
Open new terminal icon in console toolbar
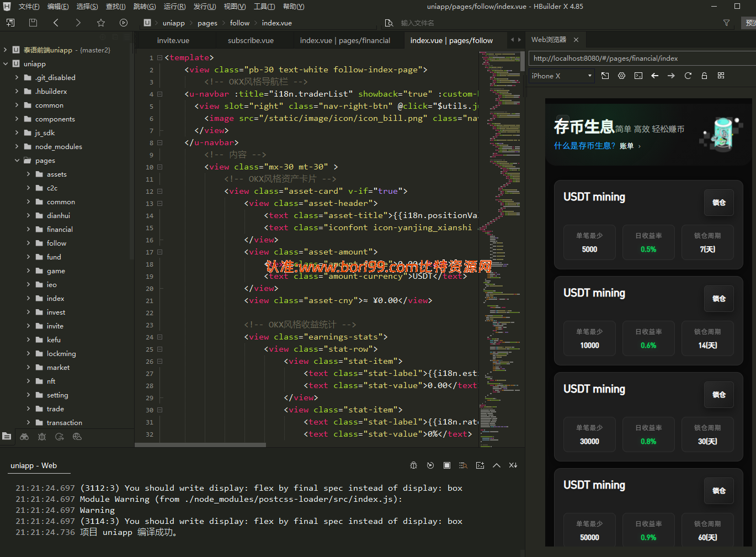pos(480,465)
